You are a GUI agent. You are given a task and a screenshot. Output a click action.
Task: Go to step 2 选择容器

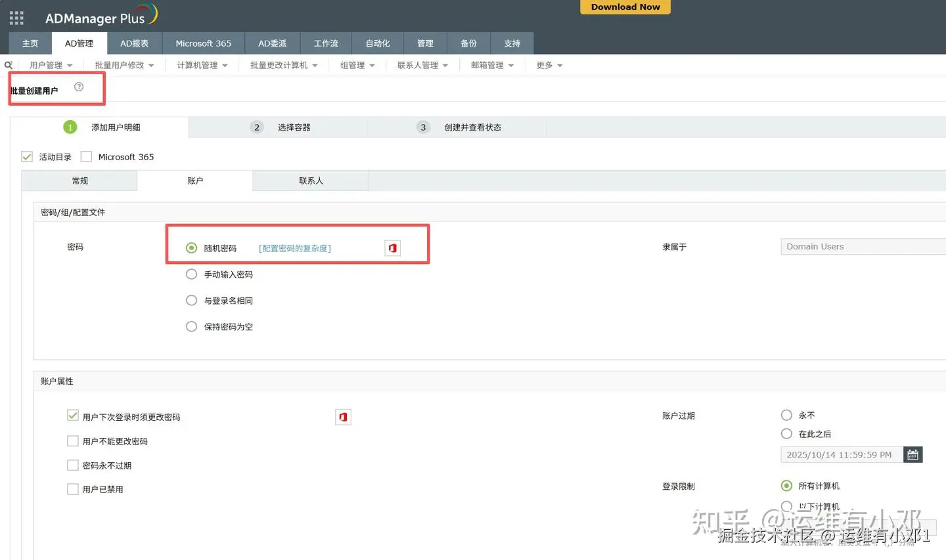pyautogui.click(x=280, y=127)
